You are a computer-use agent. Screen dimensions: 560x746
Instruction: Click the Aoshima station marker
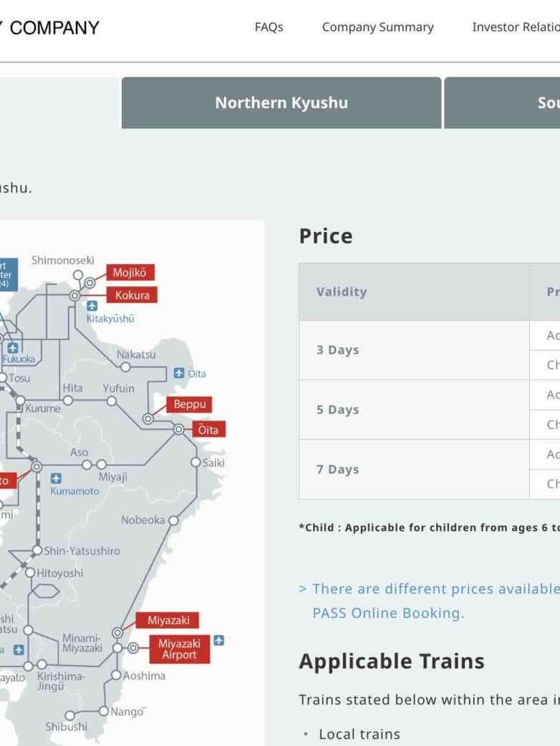(x=116, y=675)
